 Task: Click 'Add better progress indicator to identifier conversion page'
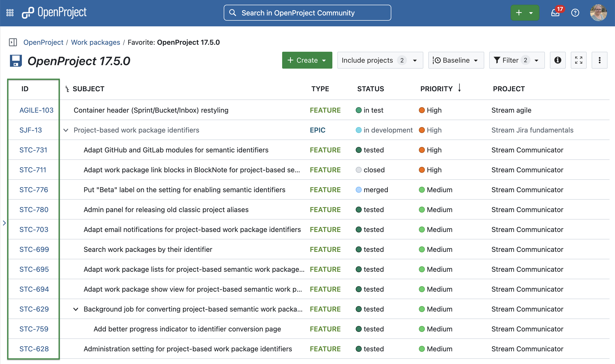[x=187, y=329]
